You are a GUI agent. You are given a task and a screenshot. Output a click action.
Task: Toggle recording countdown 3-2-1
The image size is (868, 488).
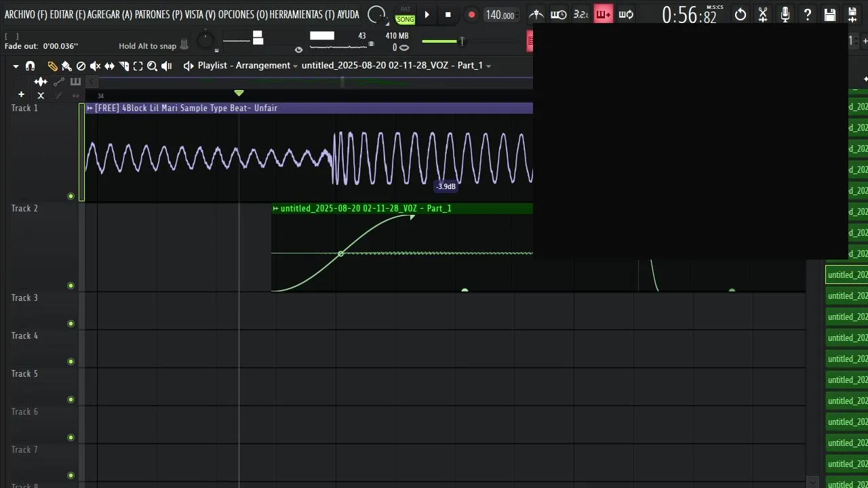tap(580, 14)
